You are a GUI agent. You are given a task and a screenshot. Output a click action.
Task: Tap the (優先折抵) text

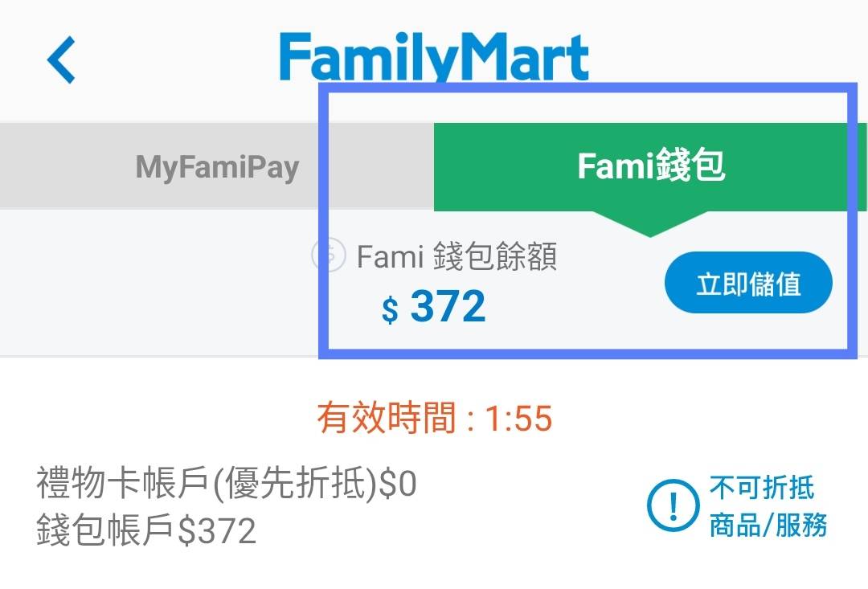pyautogui.click(x=294, y=485)
